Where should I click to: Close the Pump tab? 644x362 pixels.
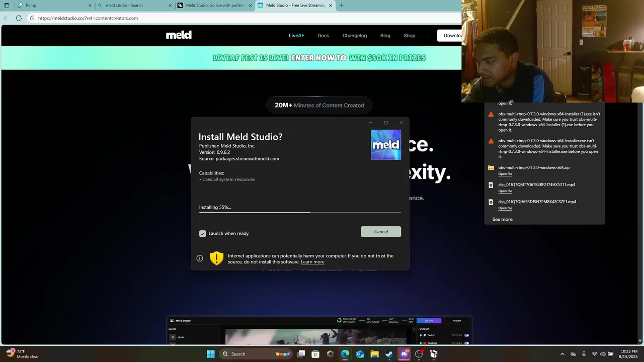[90, 6]
